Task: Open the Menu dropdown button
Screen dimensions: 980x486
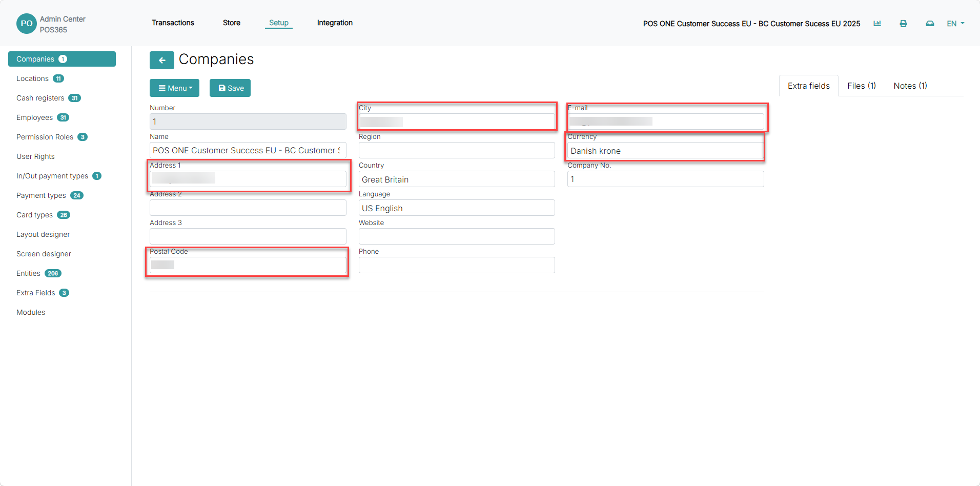Action: 174,88
